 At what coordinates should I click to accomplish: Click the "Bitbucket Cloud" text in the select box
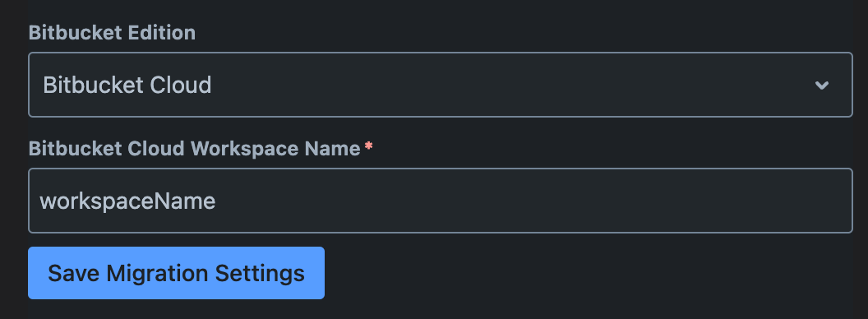(x=127, y=85)
